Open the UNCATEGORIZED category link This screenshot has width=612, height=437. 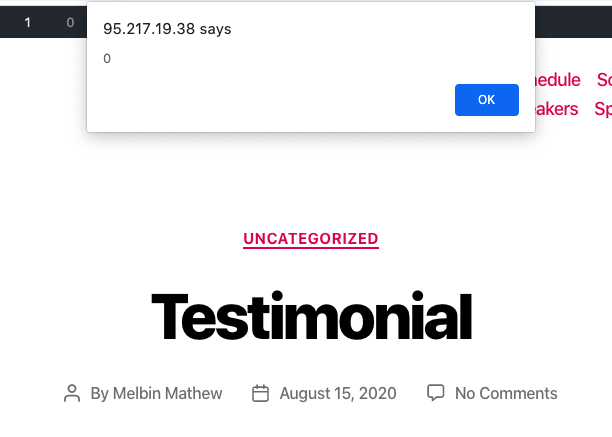311,239
